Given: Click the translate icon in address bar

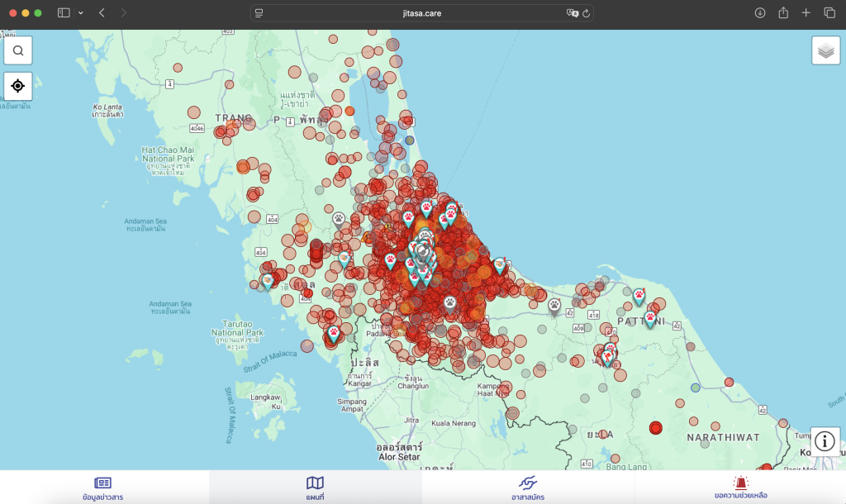Looking at the screenshot, I should 571,13.
